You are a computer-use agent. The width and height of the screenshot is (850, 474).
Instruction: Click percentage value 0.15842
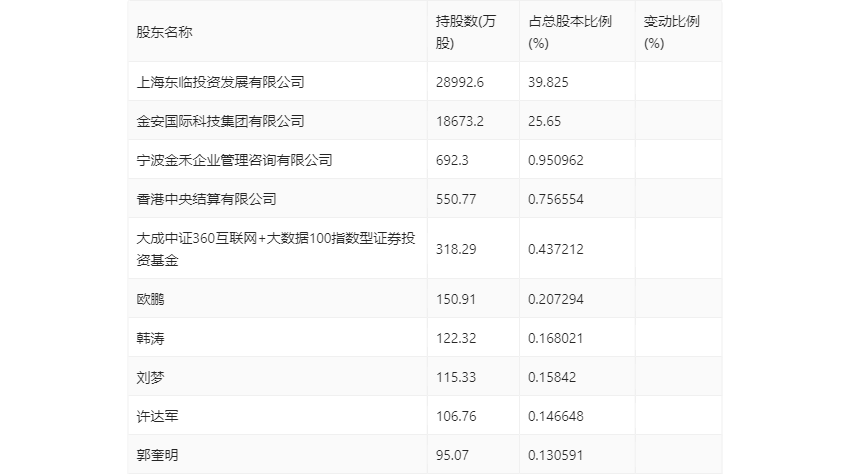[552, 377]
